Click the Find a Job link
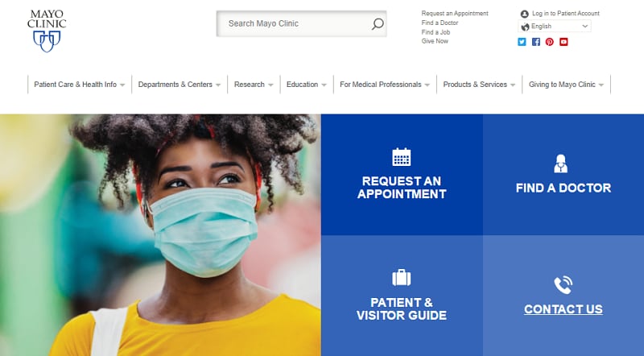This screenshot has height=356, width=644. tap(436, 32)
